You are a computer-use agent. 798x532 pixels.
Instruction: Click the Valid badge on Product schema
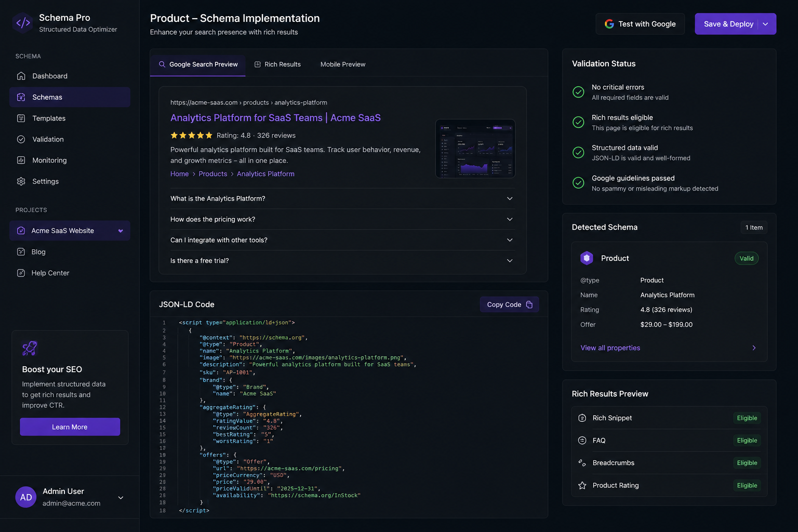tap(747, 258)
